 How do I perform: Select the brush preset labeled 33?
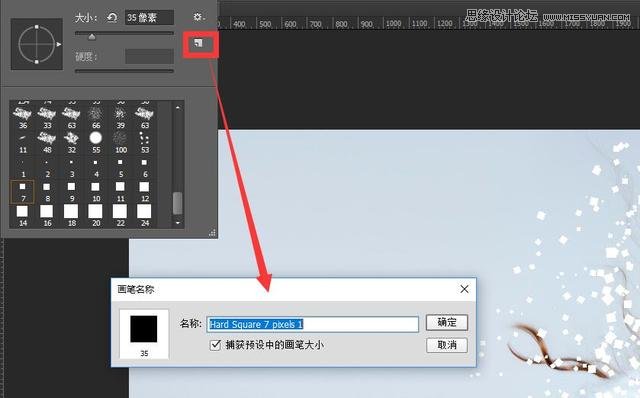pos(47,117)
